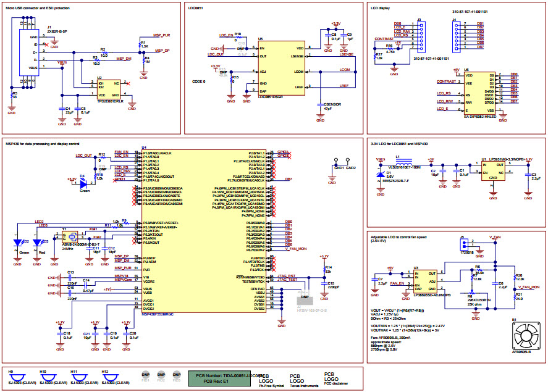Image resolution: width=548 pixels, height=392 pixels.
Task: Select the D1 zener diode symbol
Action: [x=381, y=173]
